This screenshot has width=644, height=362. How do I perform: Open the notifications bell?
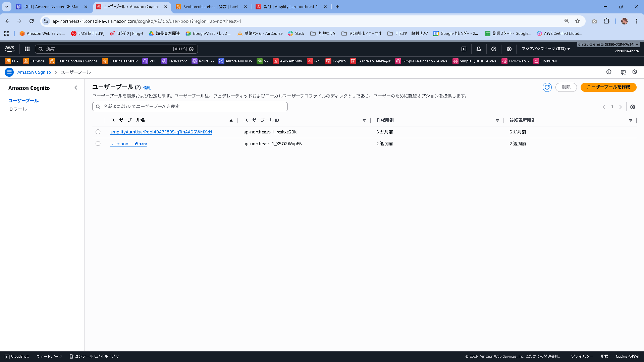[479, 49]
